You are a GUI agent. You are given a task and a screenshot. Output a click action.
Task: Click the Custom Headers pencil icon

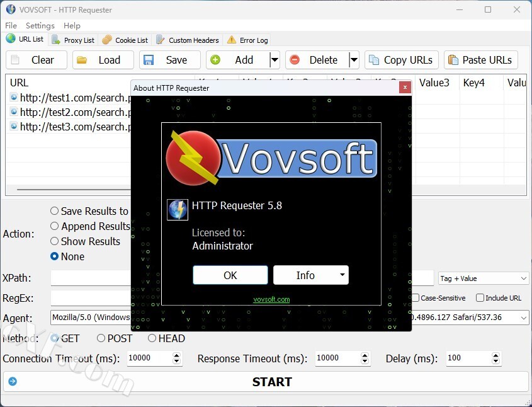point(160,40)
